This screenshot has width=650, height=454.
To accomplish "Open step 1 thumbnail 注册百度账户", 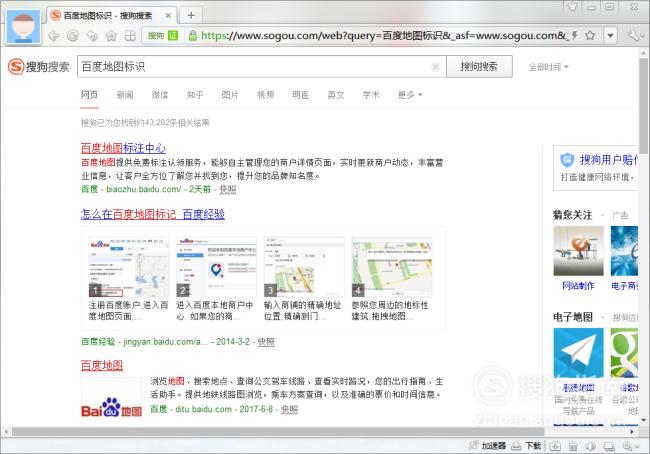I will tap(129, 267).
